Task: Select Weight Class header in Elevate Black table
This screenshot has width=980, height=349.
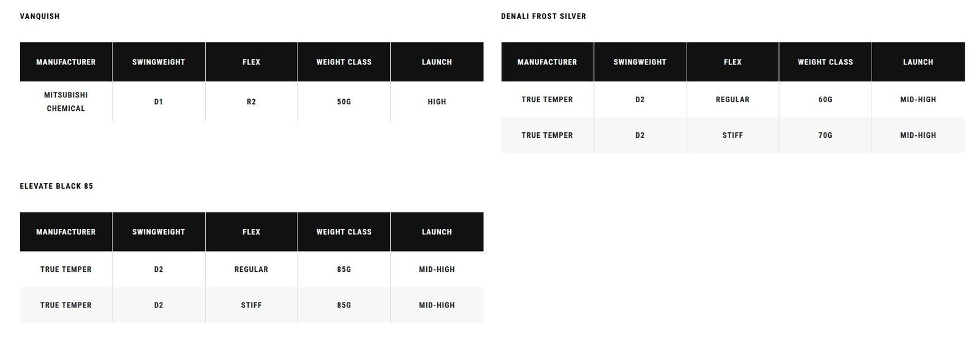Action: point(344,232)
